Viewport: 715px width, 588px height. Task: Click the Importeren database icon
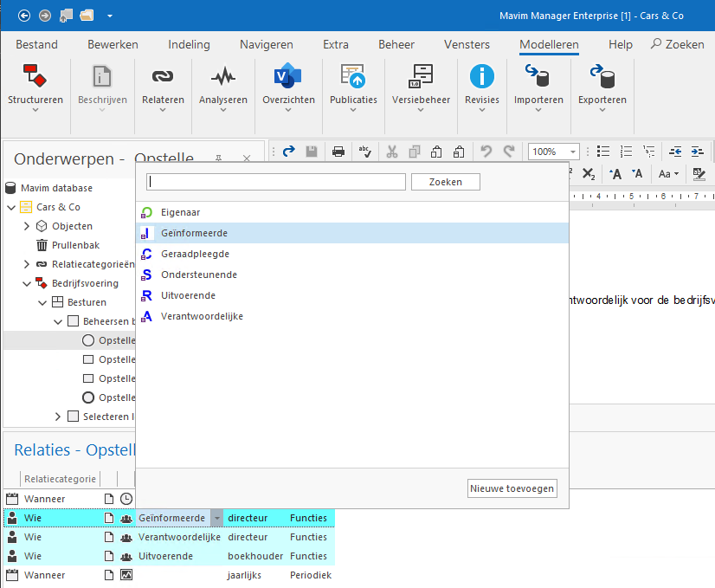click(x=538, y=78)
